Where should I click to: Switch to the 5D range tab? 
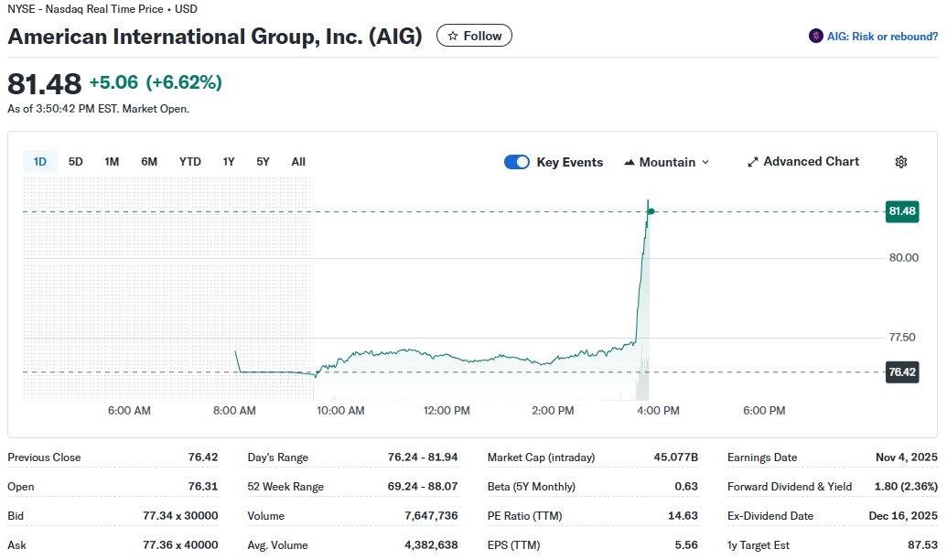(x=76, y=162)
